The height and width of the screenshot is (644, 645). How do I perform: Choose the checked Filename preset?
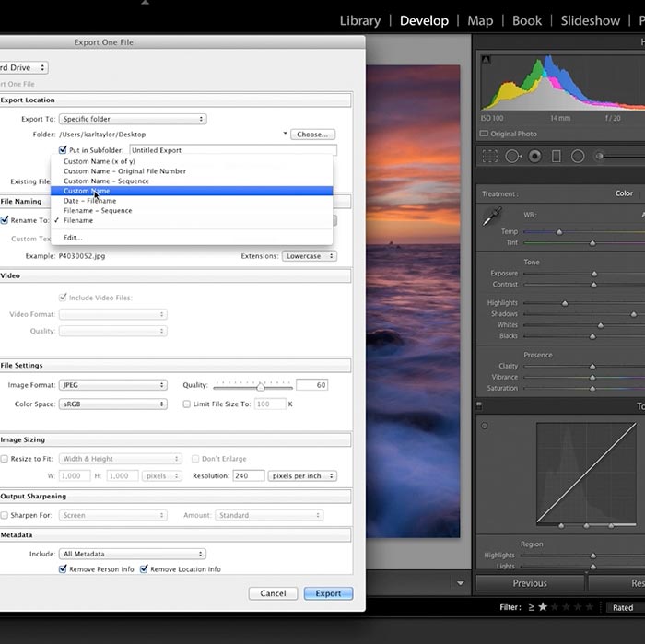pos(192,220)
